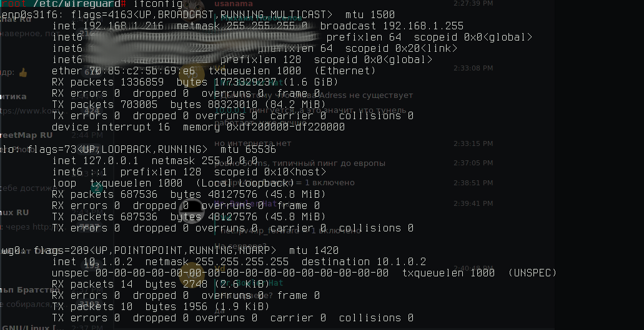Click the 10.0.0.1 link in message
The width and height of the screenshot is (644, 330).
point(230,110)
